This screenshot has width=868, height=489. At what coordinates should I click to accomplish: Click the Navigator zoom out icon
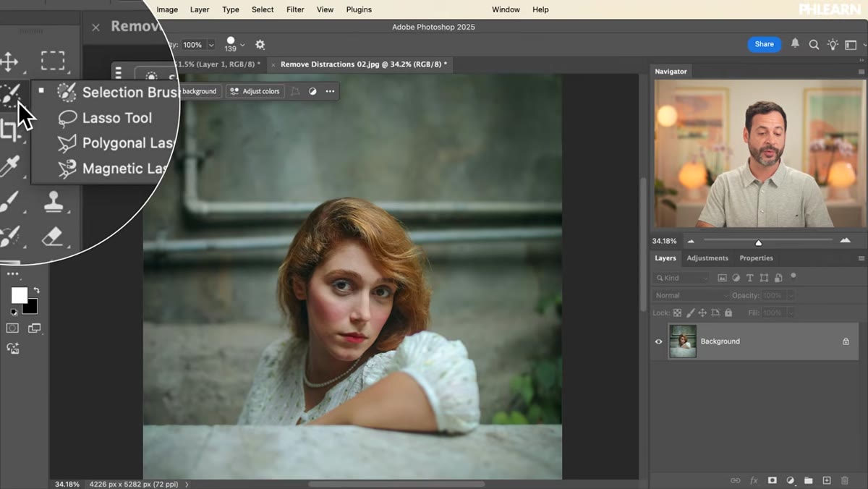coord(691,241)
